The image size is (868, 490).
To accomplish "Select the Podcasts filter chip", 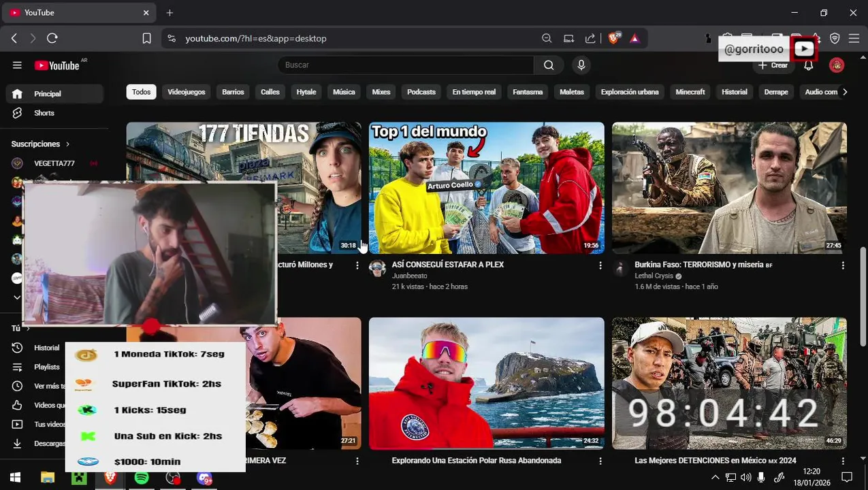I will [x=421, y=92].
